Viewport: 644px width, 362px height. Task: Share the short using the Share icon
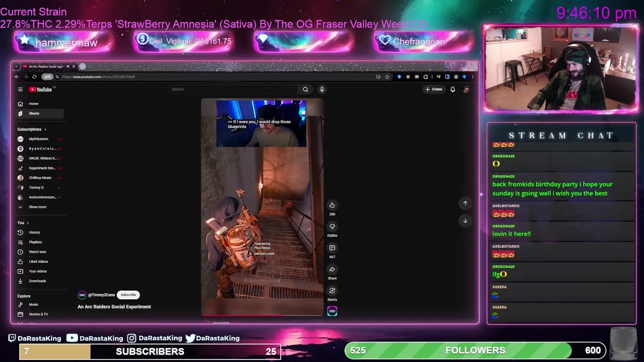point(332,269)
